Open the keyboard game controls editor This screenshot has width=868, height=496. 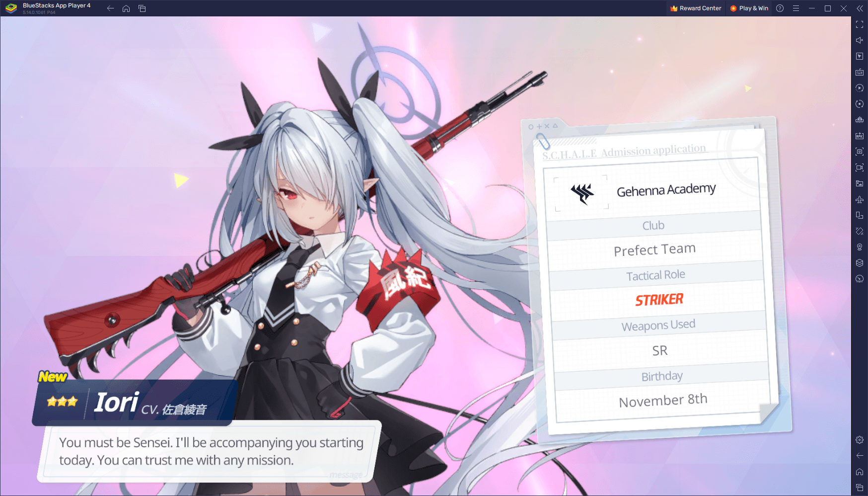(x=859, y=73)
